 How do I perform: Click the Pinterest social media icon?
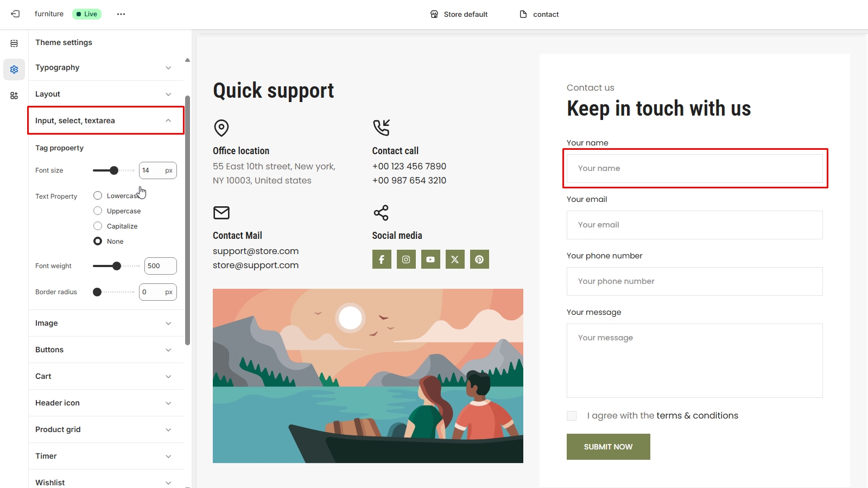(x=479, y=259)
